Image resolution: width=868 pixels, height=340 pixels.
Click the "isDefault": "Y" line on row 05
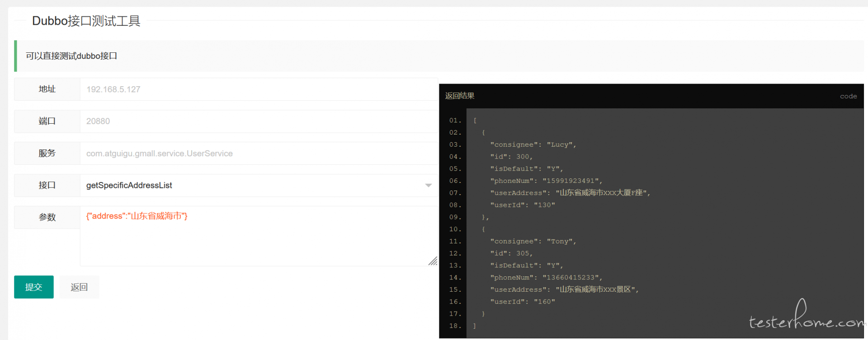pos(527,169)
